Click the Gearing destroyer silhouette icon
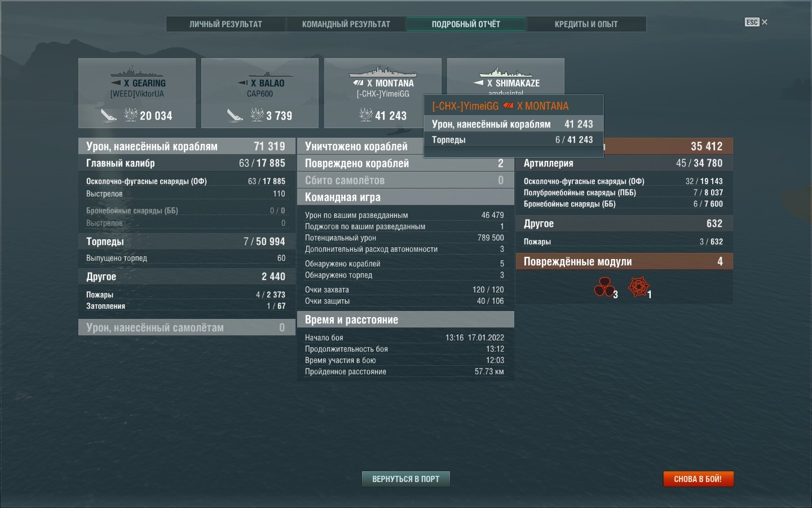The width and height of the screenshot is (812, 508). tap(136, 72)
